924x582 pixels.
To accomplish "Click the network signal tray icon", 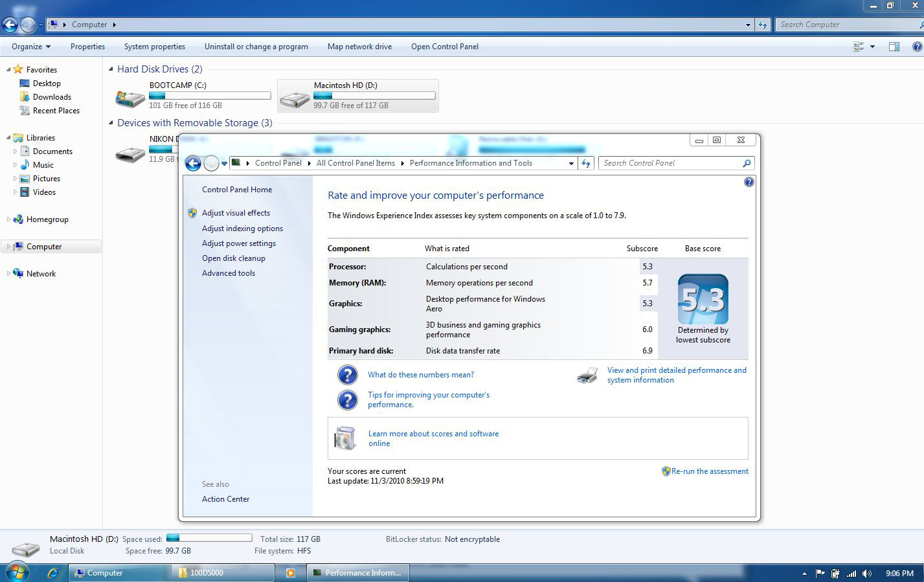I will [x=851, y=573].
